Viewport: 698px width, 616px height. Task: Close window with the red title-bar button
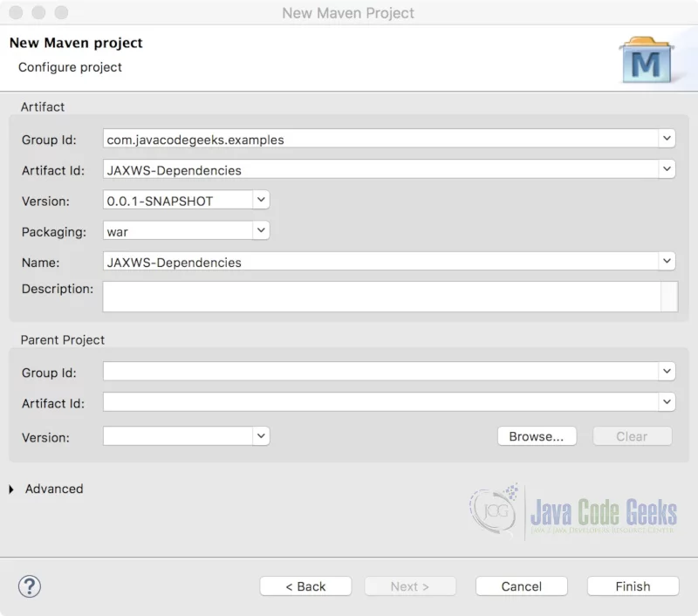click(x=16, y=12)
